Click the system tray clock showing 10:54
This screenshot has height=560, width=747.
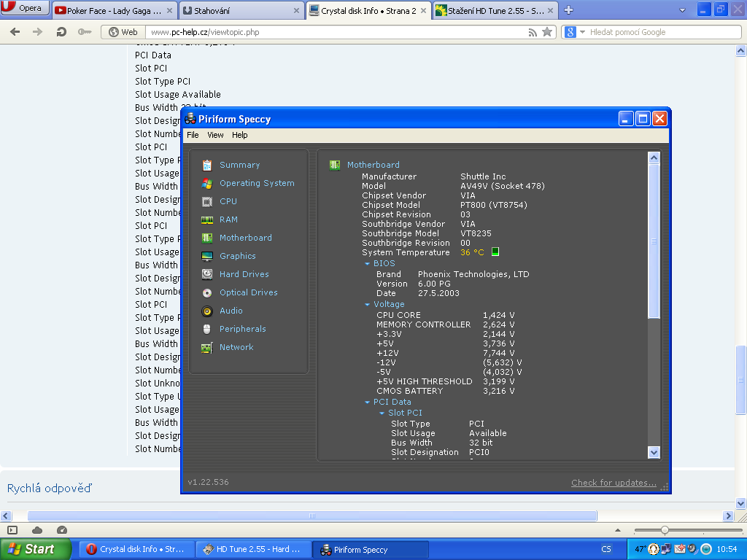(x=727, y=549)
